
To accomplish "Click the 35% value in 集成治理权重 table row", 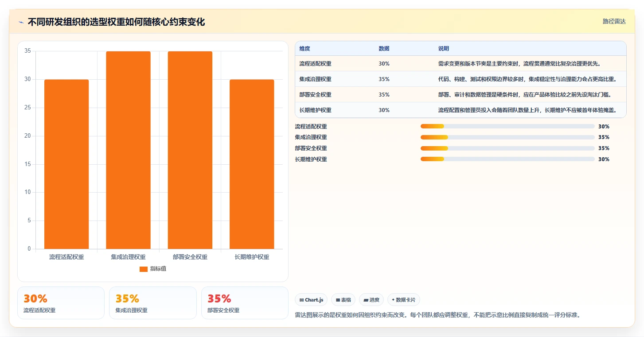I will click(x=384, y=79).
